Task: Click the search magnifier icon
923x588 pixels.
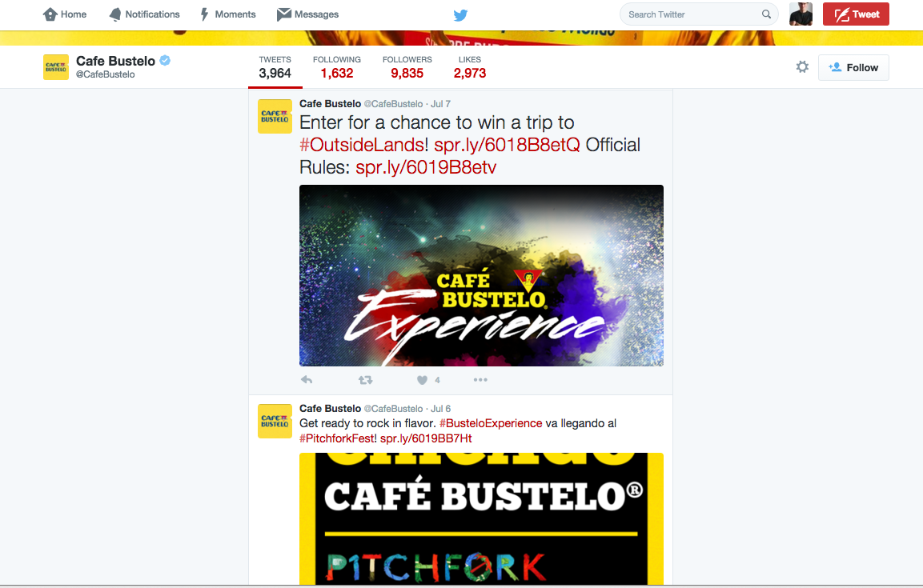Action: pos(766,14)
